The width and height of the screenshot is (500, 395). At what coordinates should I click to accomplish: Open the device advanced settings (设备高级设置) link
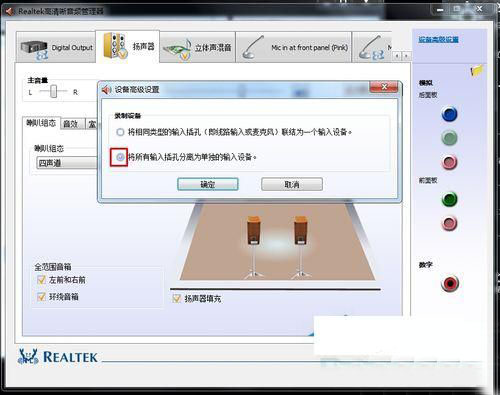[x=438, y=39]
